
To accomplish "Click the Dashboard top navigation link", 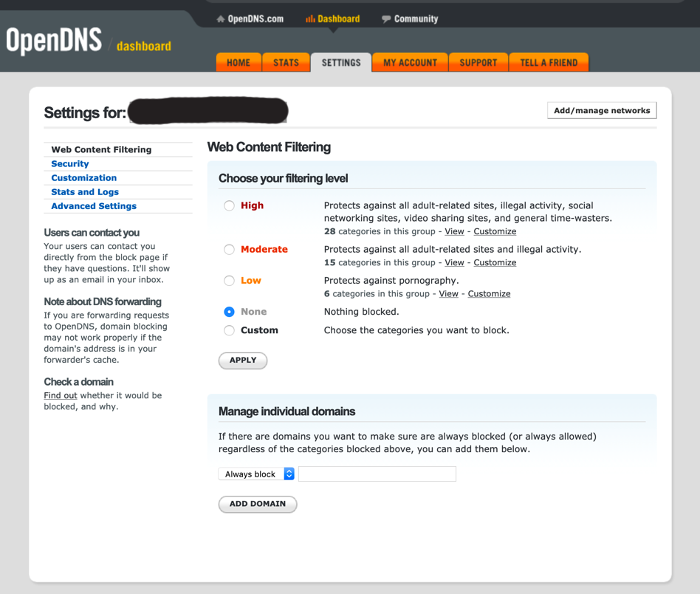I will [338, 18].
